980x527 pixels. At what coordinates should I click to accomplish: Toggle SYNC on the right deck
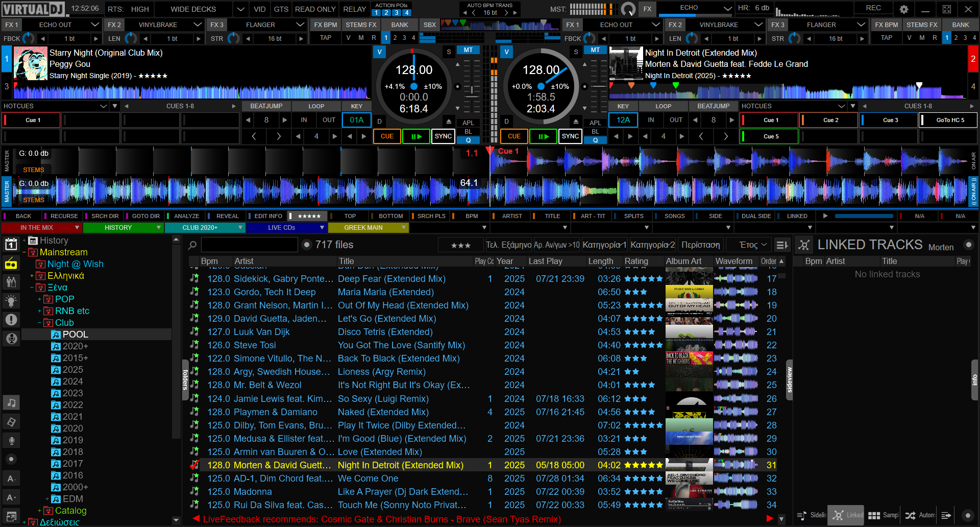pyautogui.click(x=570, y=136)
